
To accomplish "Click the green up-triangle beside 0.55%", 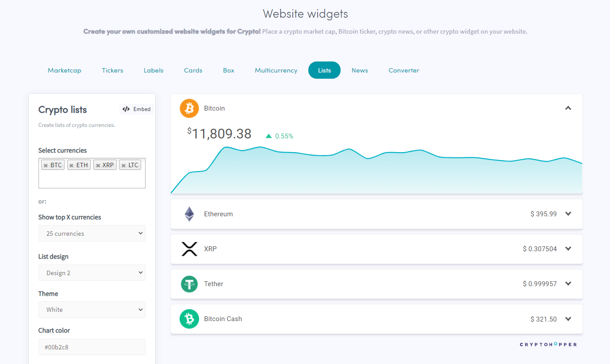I will click(269, 136).
